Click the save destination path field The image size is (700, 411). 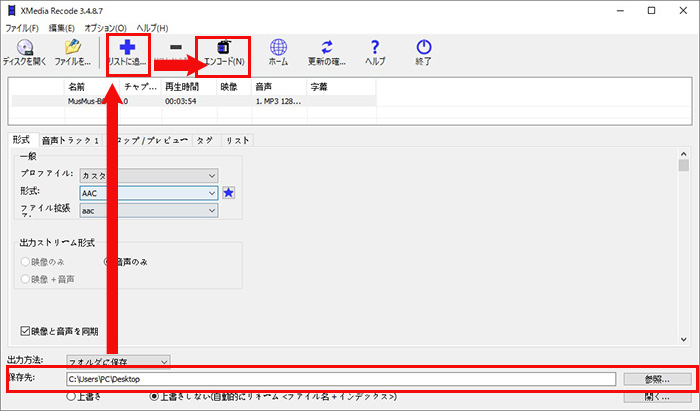click(340, 379)
